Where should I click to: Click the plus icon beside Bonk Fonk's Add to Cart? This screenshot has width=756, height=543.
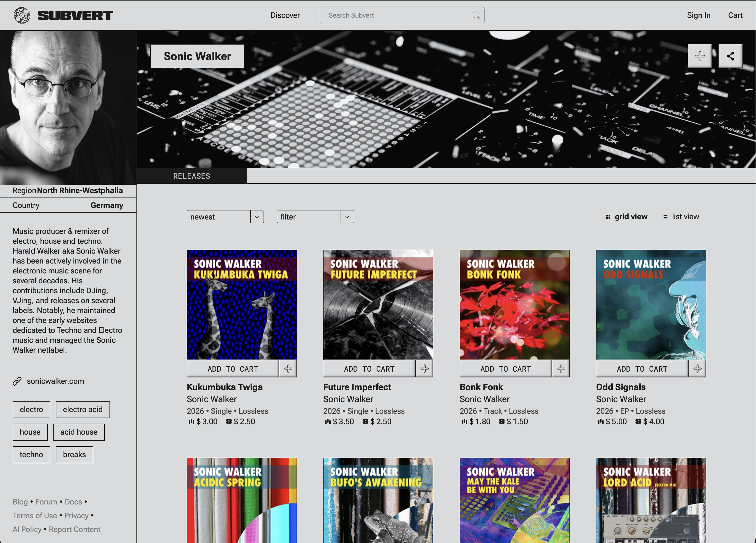click(561, 369)
